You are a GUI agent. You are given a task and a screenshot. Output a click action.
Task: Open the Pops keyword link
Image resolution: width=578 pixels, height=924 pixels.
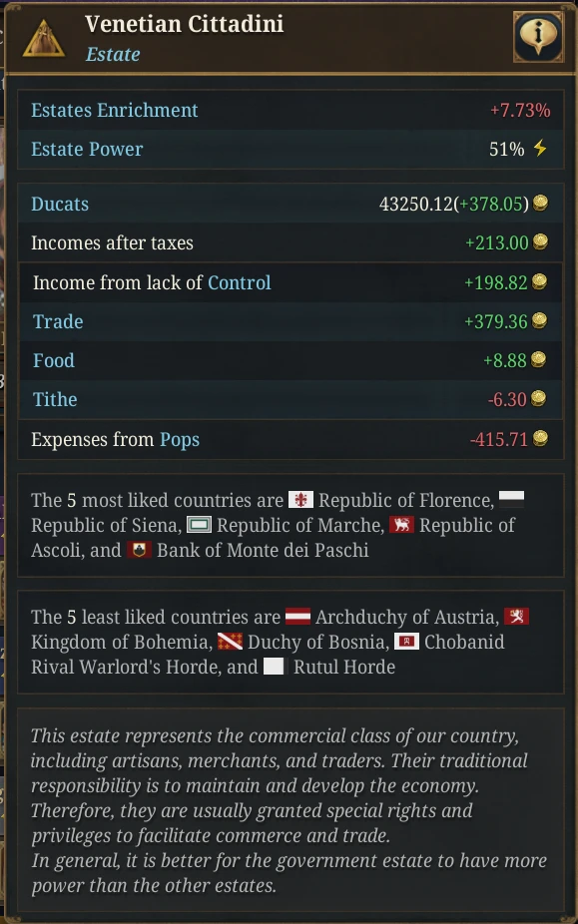pyautogui.click(x=180, y=440)
